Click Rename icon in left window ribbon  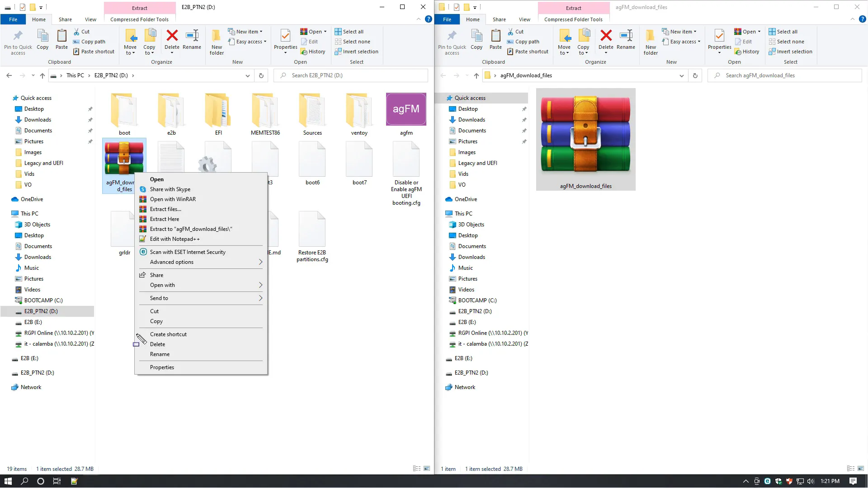[x=192, y=36]
